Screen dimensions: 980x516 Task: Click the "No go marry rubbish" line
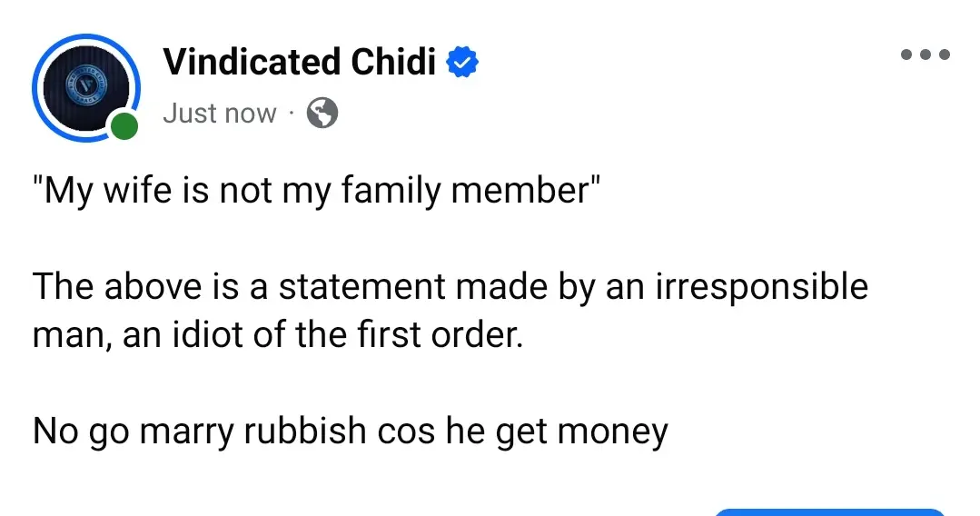pyautogui.click(x=351, y=430)
